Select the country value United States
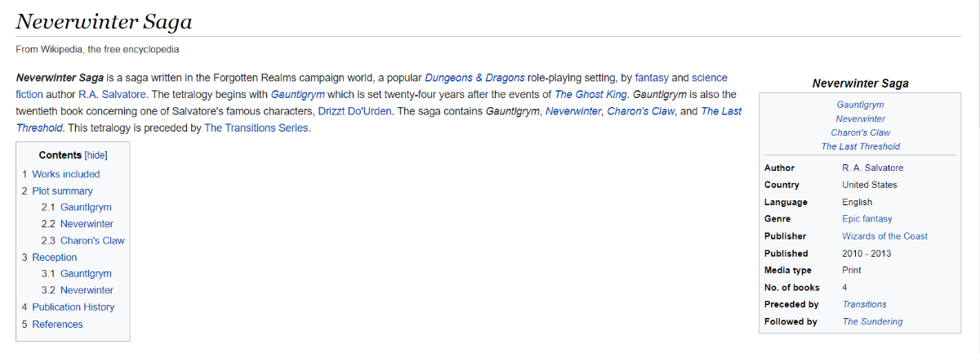The image size is (980, 354). pos(870,185)
